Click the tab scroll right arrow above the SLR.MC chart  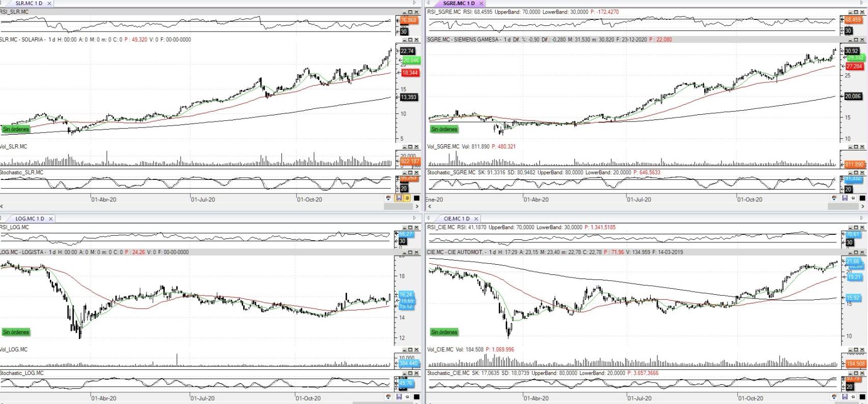pyautogui.click(x=415, y=4)
